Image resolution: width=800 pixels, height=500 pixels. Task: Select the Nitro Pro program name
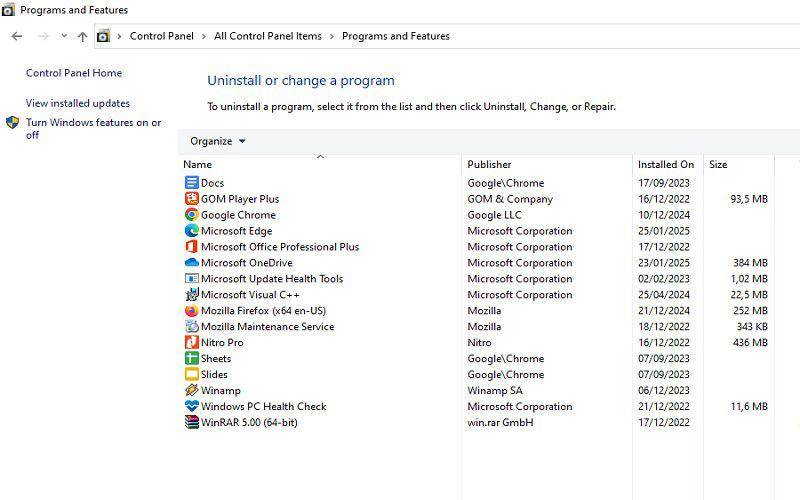pos(222,342)
